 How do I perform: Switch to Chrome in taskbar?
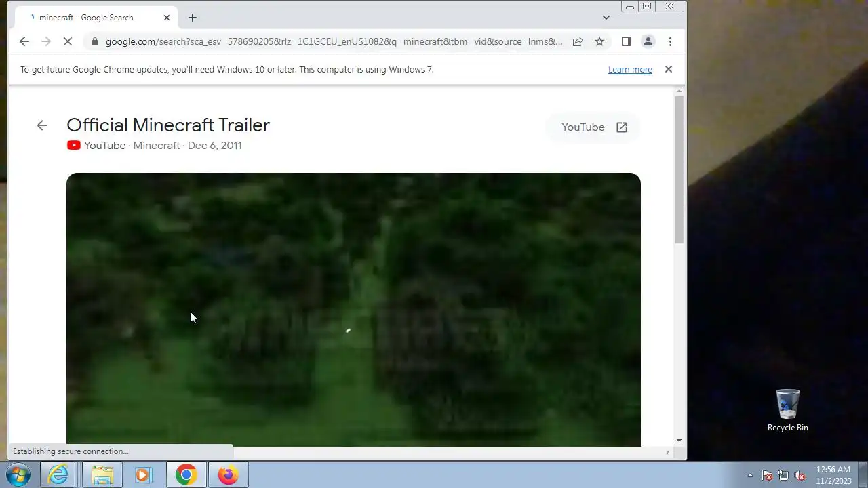(x=186, y=475)
